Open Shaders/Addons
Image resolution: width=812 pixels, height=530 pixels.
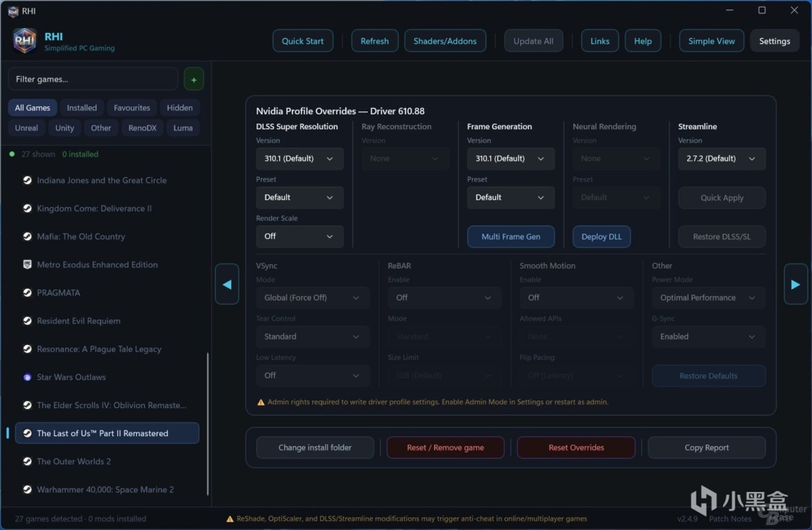pos(445,41)
